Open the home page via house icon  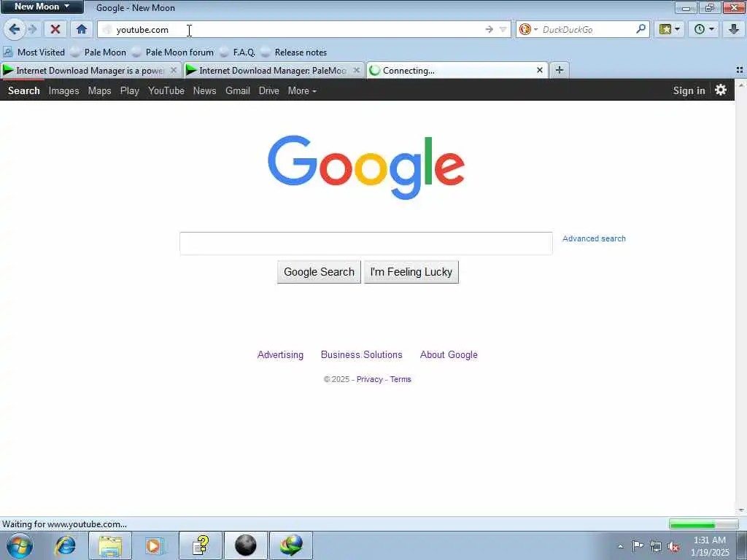[82, 29]
